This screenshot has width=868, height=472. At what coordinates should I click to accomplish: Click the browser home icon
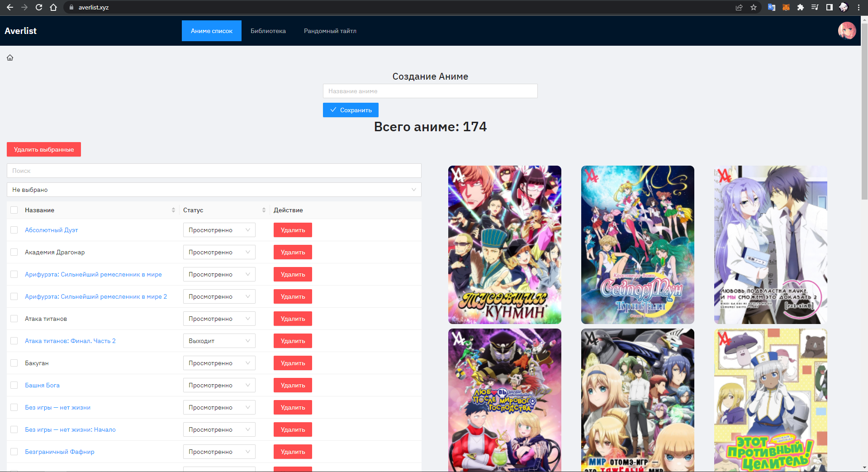pyautogui.click(x=53, y=7)
